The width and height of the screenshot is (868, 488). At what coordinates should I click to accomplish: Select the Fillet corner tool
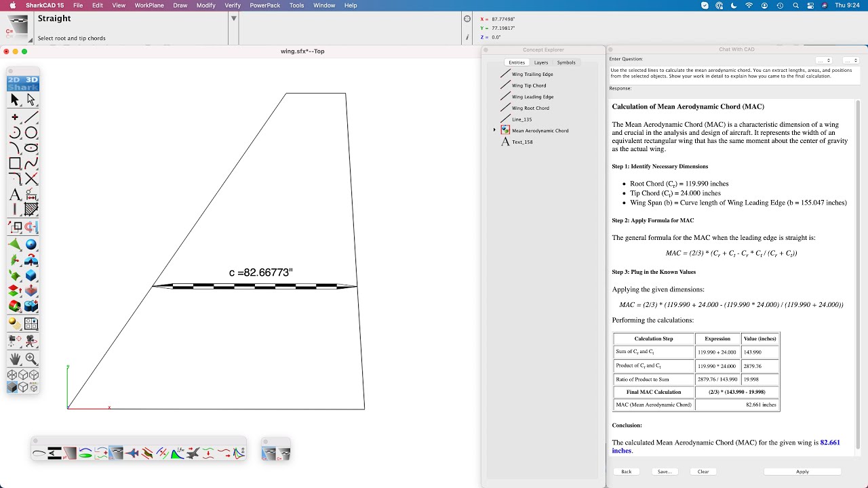tap(15, 179)
